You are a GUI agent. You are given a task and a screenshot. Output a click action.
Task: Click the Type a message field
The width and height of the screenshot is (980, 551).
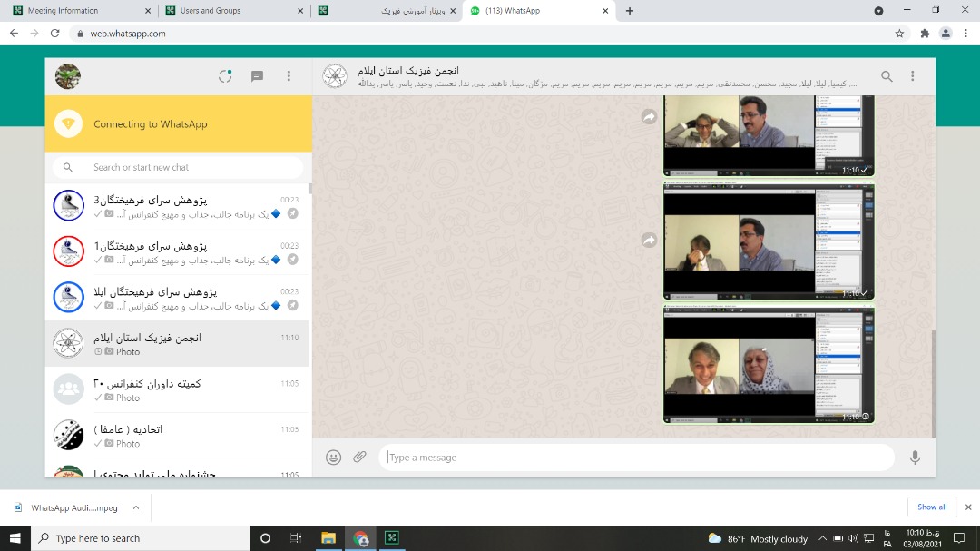(x=635, y=458)
